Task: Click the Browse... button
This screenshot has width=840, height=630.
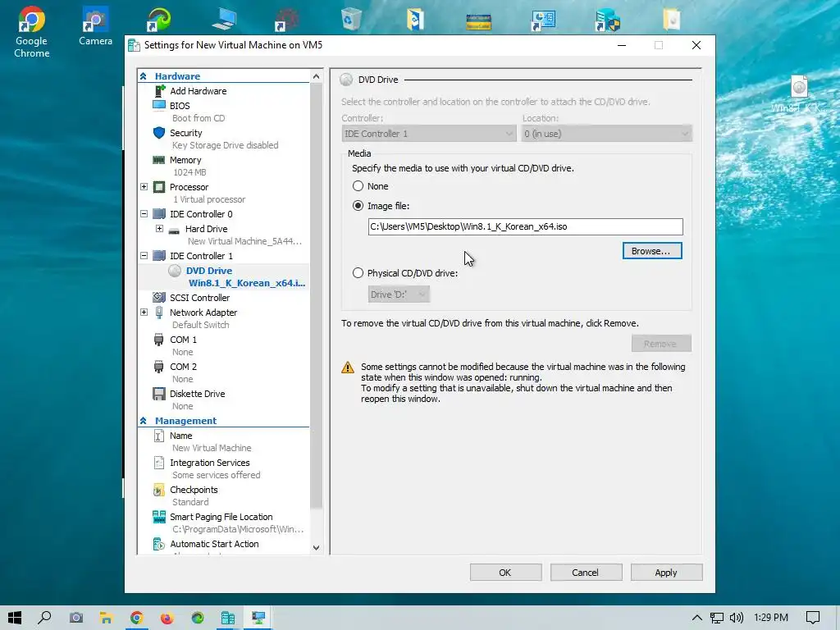Action: (x=652, y=251)
